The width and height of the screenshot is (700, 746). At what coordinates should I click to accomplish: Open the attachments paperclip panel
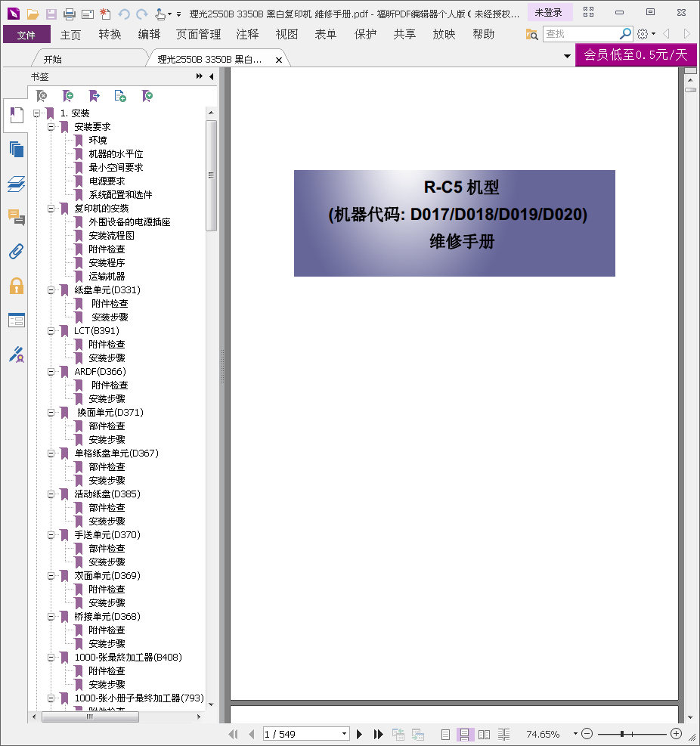point(16,252)
